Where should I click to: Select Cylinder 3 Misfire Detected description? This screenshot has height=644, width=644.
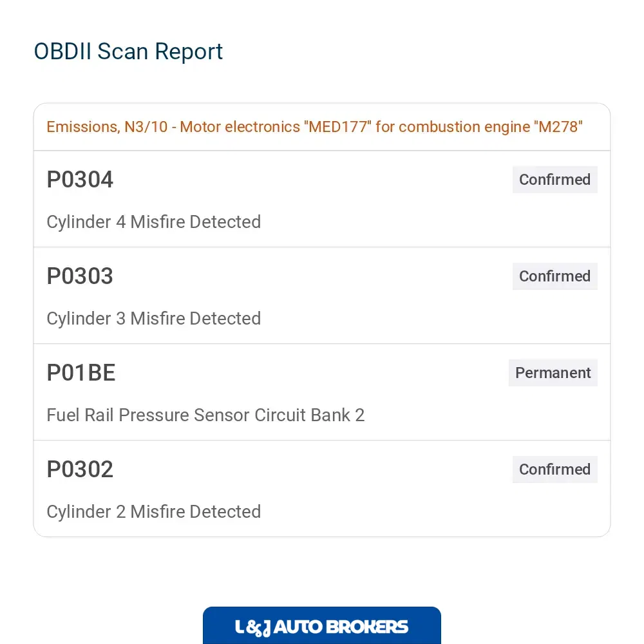click(x=154, y=318)
